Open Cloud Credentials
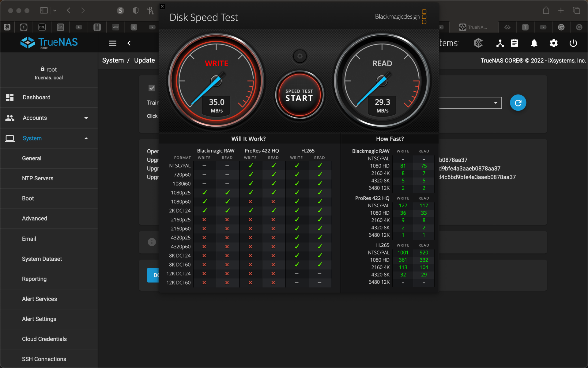This screenshot has width=588, height=368. (49, 339)
